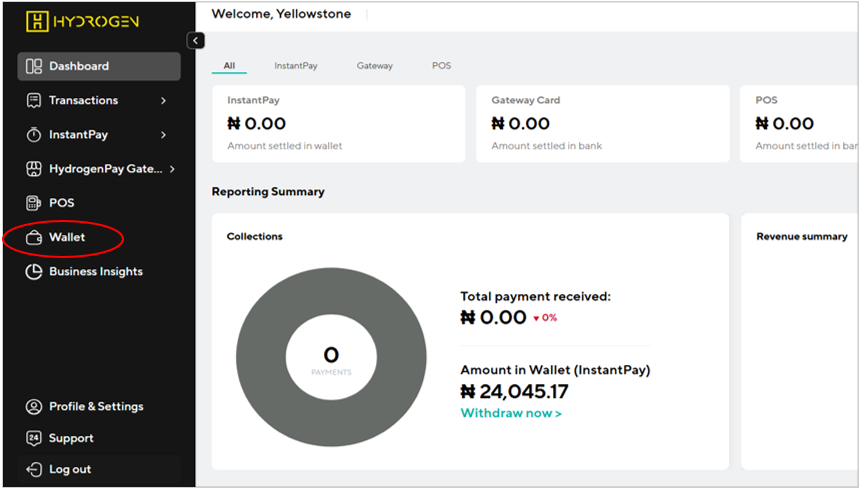Open Dashboard via its sidebar icon
Image resolution: width=864 pixels, height=493 pixels.
point(34,67)
